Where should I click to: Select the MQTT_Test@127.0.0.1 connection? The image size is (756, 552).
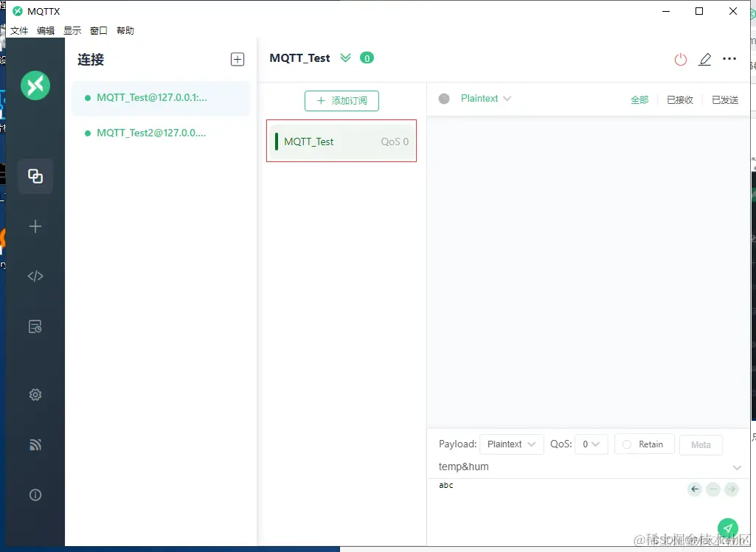(x=161, y=98)
